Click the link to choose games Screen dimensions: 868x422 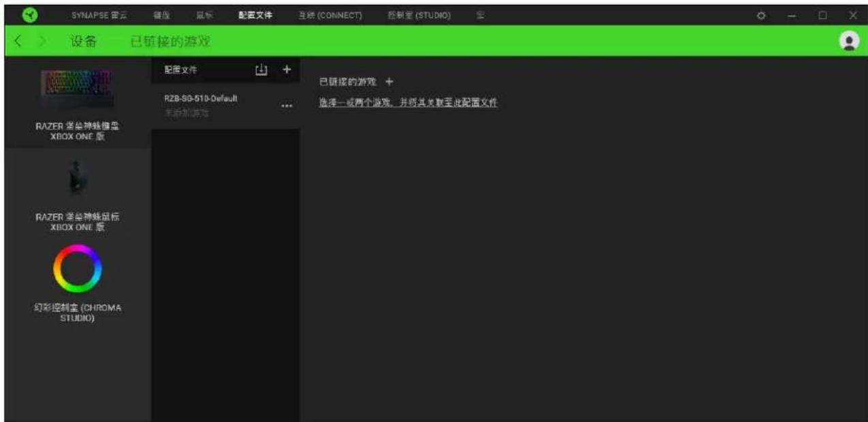(x=408, y=103)
